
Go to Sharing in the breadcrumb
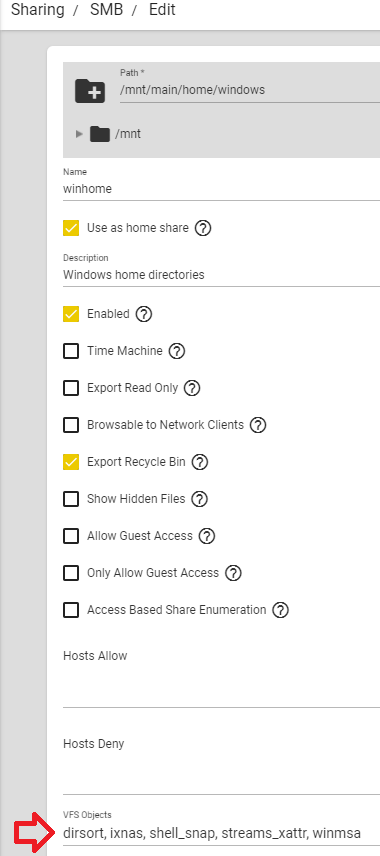38,10
